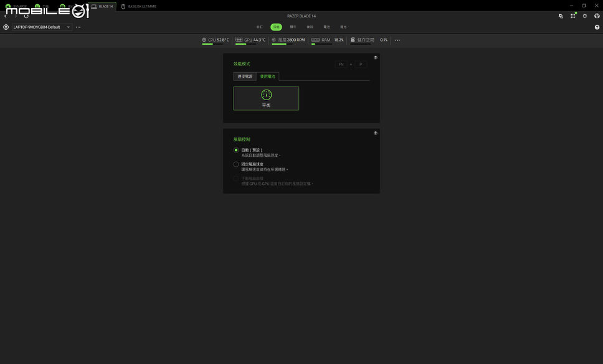Maximize the Synapse window
603x364 pixels.
tap(584, 6)
